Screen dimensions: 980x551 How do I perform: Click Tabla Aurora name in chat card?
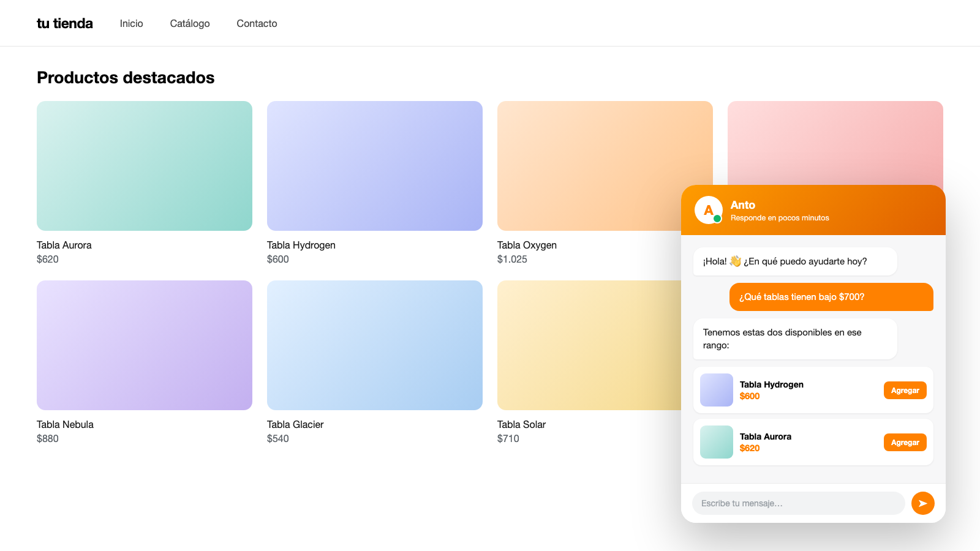coord(766,437)
